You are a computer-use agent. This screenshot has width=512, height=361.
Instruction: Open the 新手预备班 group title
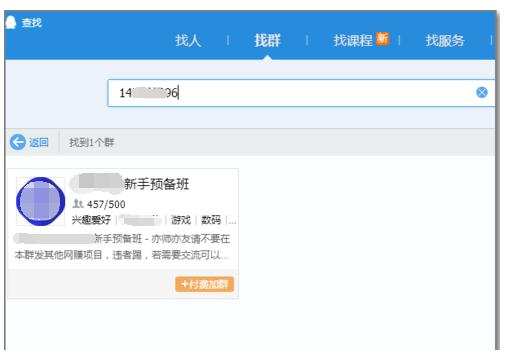point(157,184)
